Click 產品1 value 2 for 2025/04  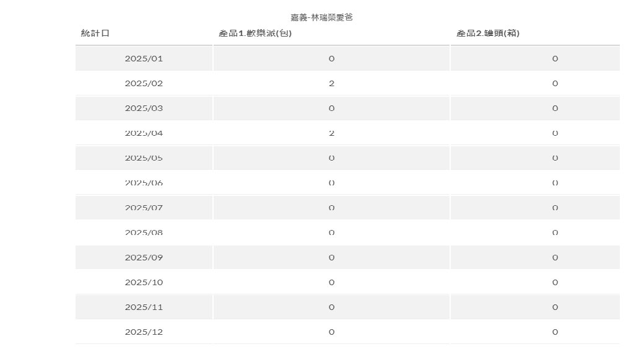click(x=331, y=133)
